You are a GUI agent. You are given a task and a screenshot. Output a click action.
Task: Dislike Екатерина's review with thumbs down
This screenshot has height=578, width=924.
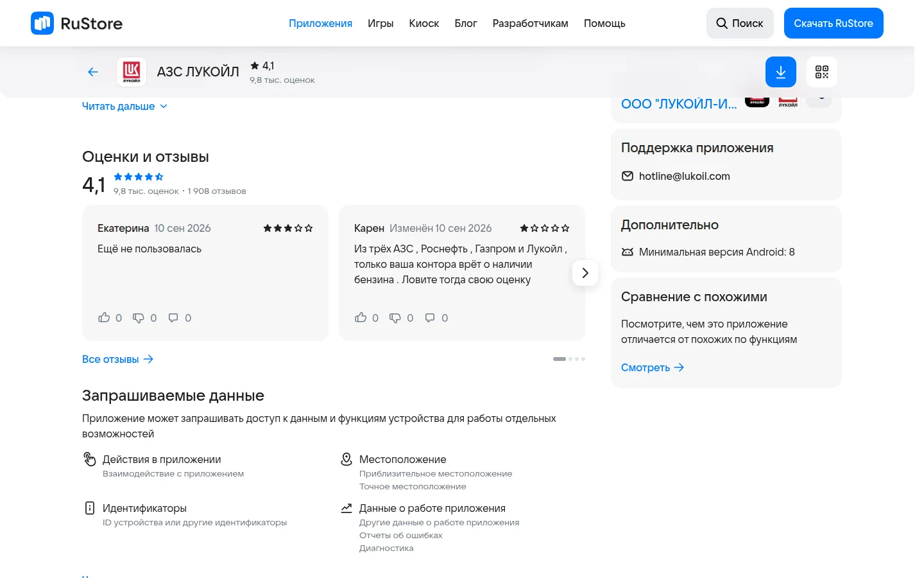pos(139,318)
